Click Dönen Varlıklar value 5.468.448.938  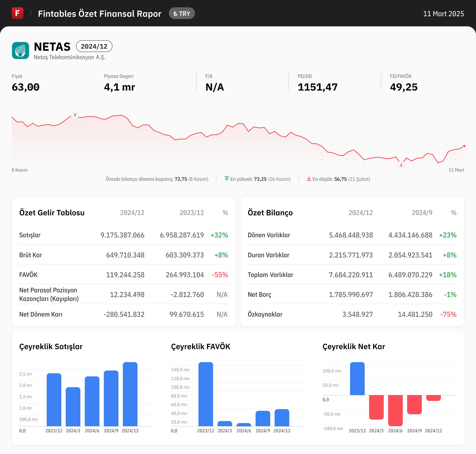351,235
